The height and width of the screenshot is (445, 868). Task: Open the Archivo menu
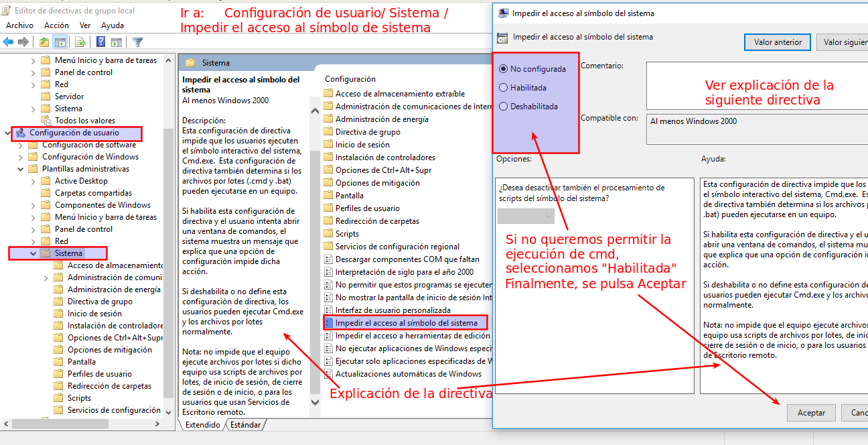tap(19, 25)
